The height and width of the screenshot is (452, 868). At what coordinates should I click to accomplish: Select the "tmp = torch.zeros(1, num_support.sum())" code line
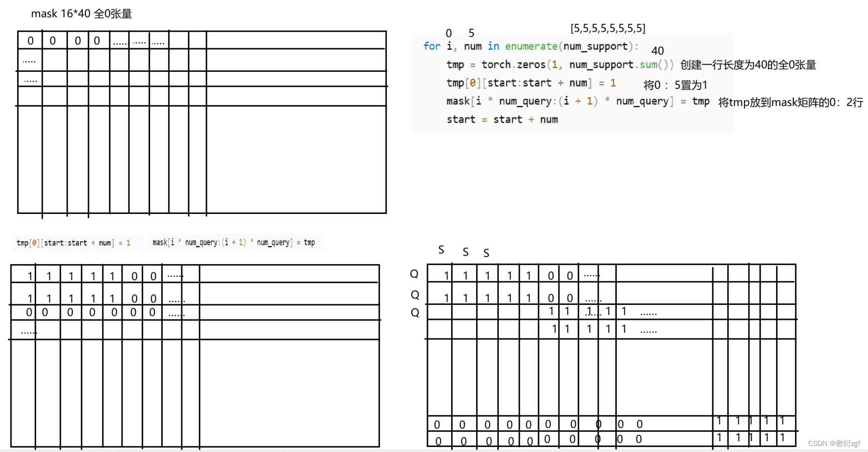pyautogui.click(x=560, y=65)
